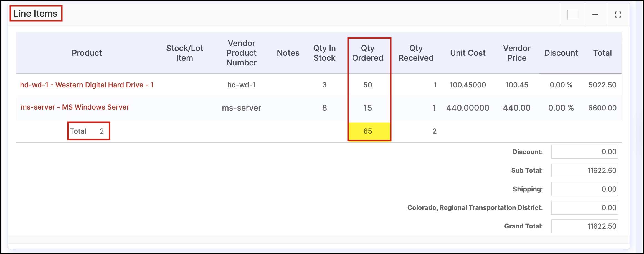Collapse the Line Items panel with minus icon
The height and width of the screenshot is (254, 644).
point(595,15)
